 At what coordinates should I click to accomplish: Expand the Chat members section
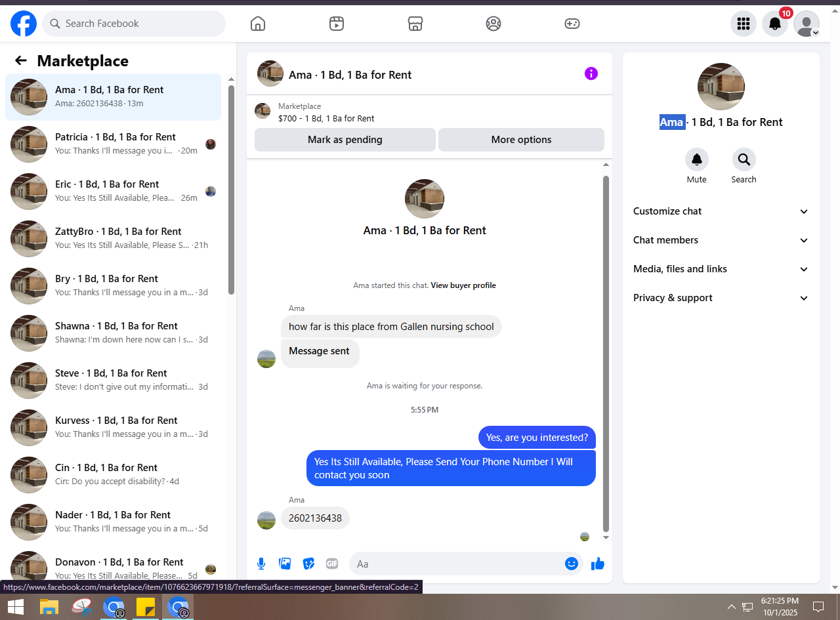(721, 240)
